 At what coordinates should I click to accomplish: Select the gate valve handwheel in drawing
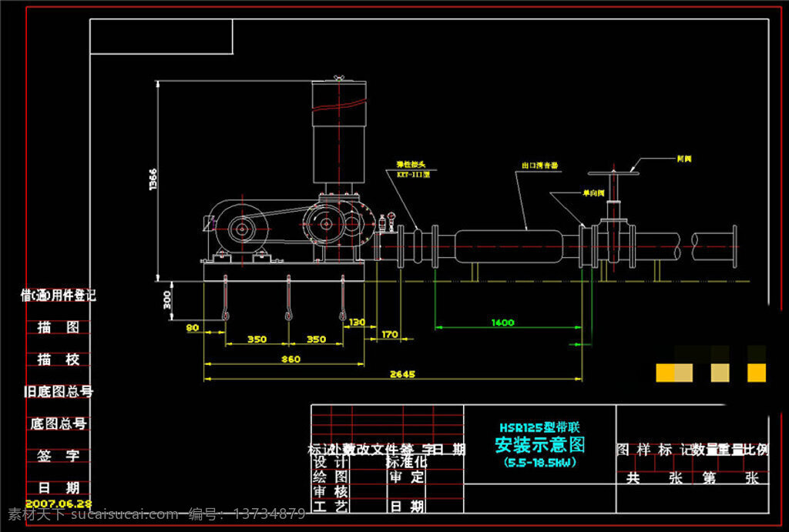(x=613, y=173)
